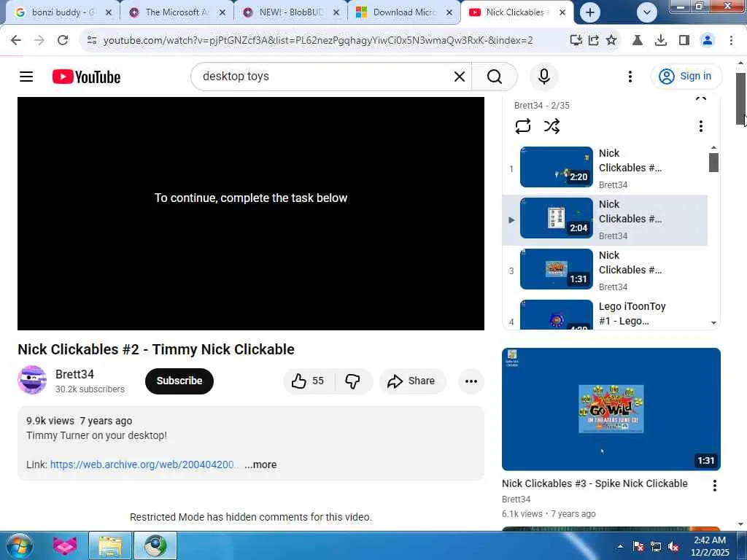
Task: Collapse the Brett34 playlist panel
Action: pyautogui.click(x=700, y=98)
